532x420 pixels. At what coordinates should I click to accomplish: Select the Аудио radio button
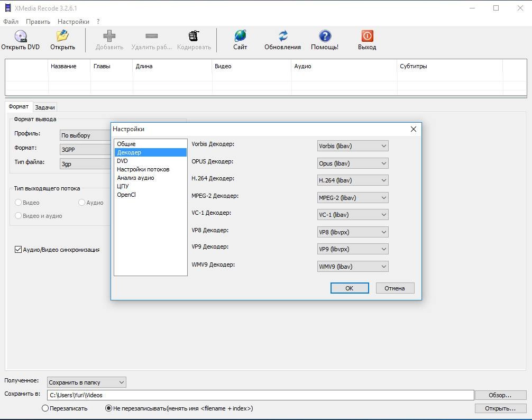81,202
